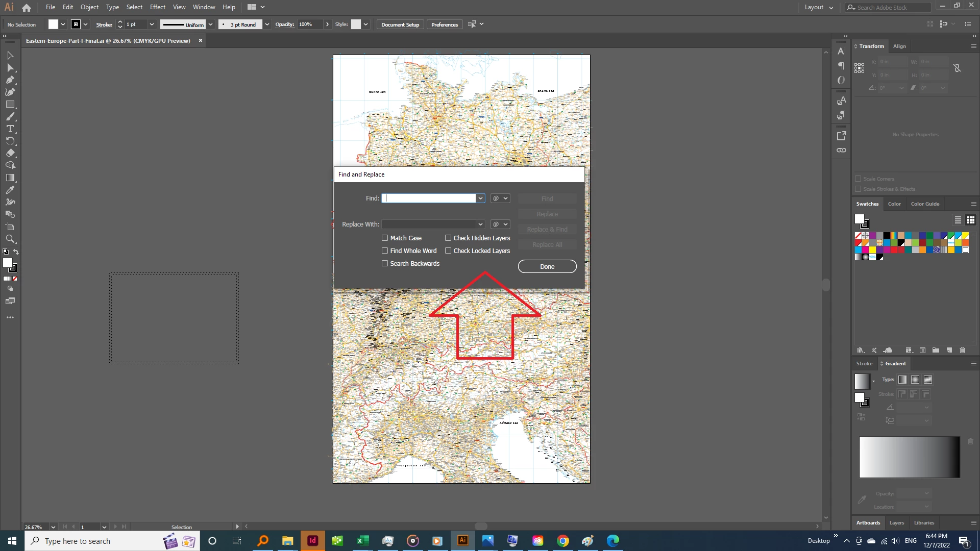
Task: Switch to the Layers panel tab
Action: pos(896,522)
